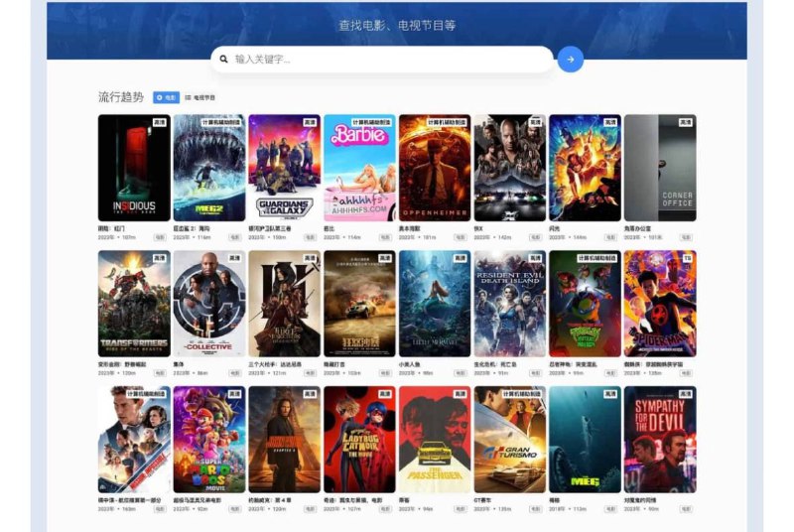Open the Mission Impossible poster

point(134,440)
